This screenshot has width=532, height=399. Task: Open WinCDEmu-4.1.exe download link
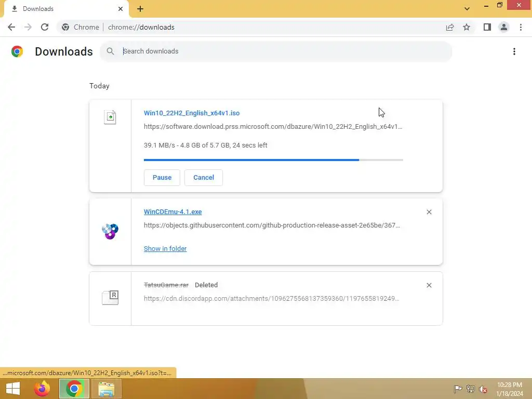[x=172, y=212]
